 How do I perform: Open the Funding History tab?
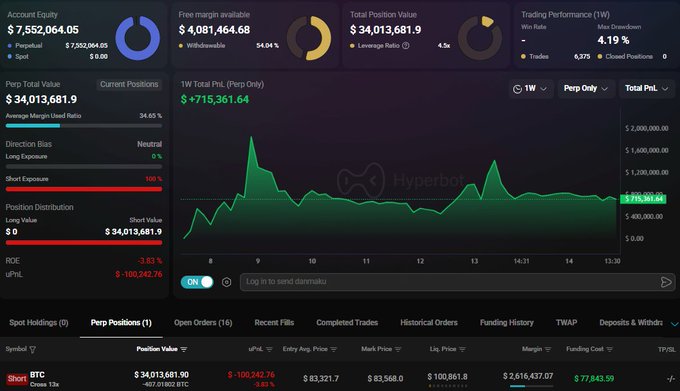point(507,323)
